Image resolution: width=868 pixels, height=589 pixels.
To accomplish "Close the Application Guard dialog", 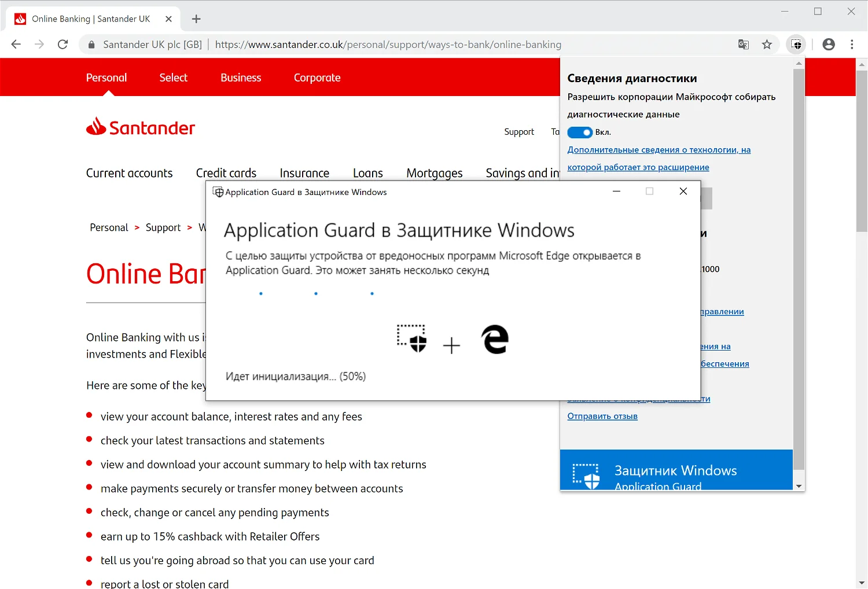I will click(x=683, y=192).
